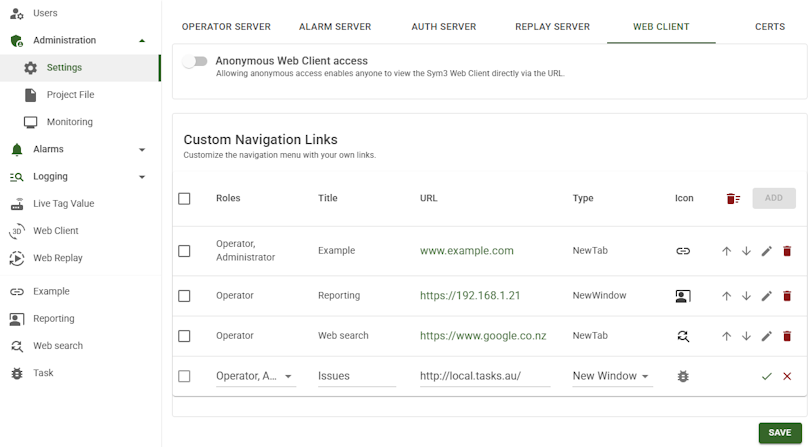Move the Example row down
Viewport: 809px width, 447px height.
pyautogui.click(x=746, y=251)
